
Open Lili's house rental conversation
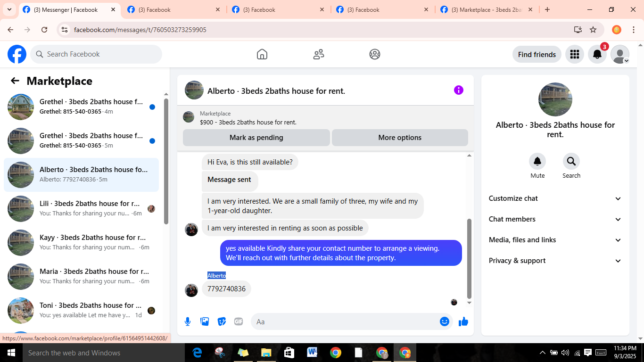pos(81,209)
